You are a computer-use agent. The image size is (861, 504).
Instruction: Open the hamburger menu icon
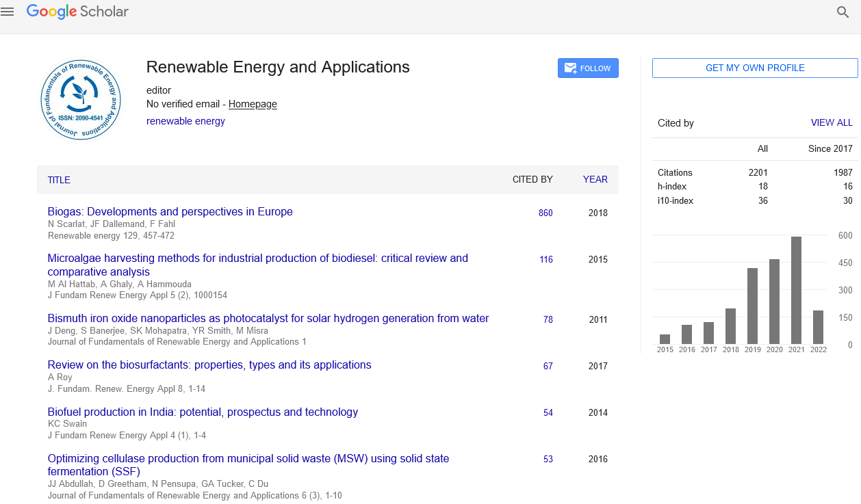[8, 12]
